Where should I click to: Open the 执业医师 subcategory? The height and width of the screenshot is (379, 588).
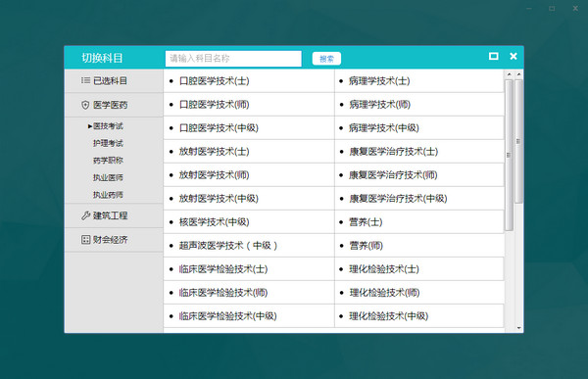click(108, 177)
